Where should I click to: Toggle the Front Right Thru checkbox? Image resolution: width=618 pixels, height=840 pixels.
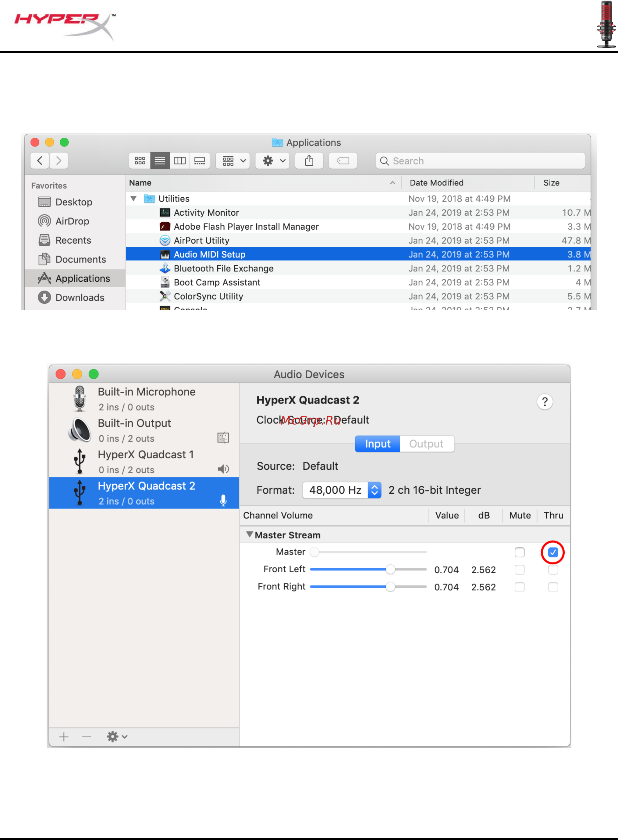point(553,587)
